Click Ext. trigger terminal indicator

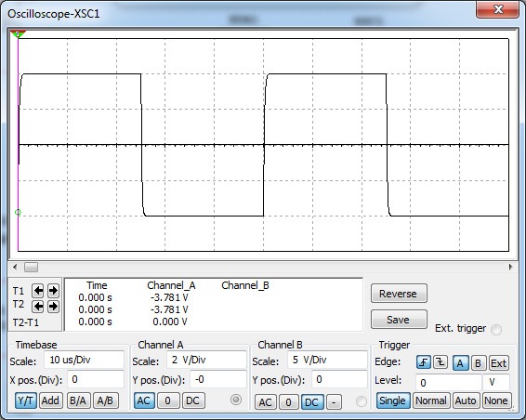coord(496,330)
